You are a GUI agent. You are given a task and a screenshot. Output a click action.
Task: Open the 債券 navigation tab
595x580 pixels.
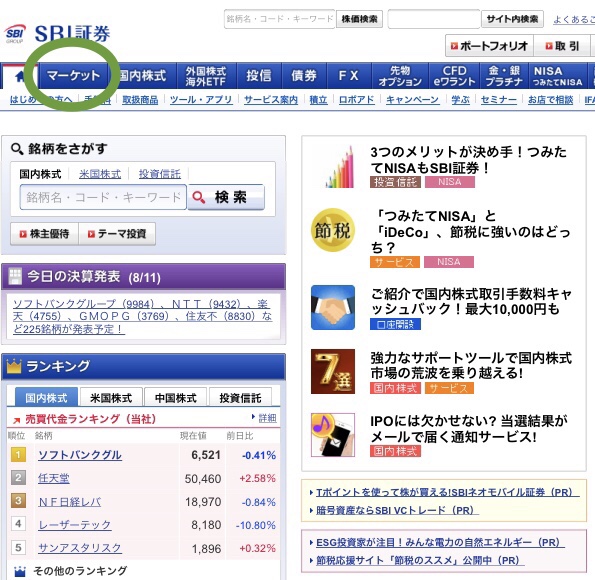point(304,76)
